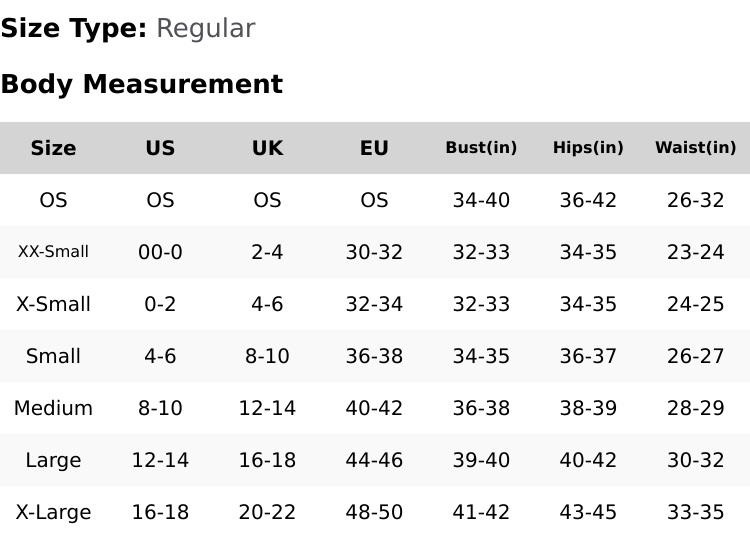750x538 pixels.
Task: Click the Size column header
Action: pyautogui.click(x=53, y=148)
